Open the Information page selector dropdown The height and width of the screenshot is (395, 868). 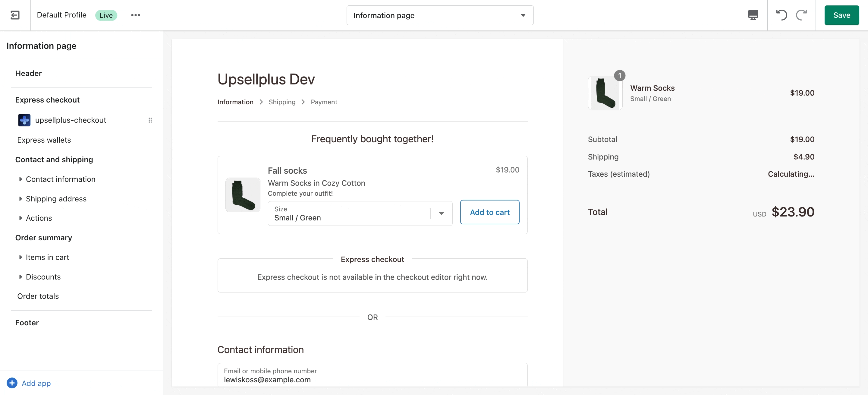tap(440, 15)
